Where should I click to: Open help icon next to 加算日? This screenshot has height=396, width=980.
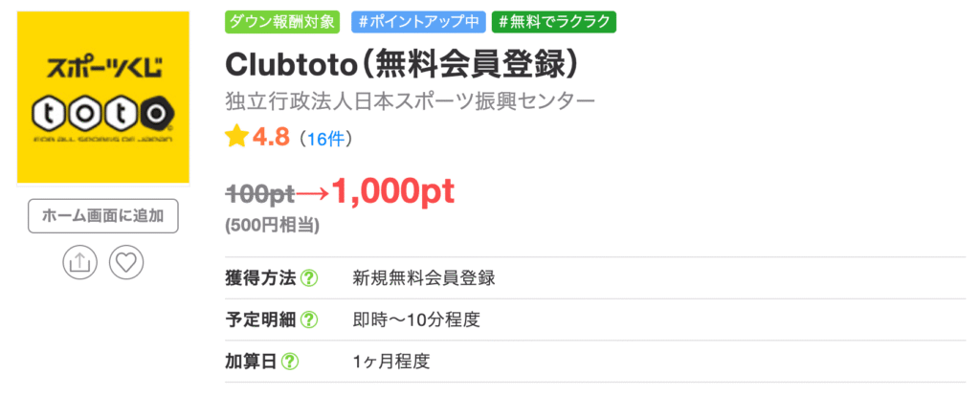pyautogui.click(x=289, y=362)
